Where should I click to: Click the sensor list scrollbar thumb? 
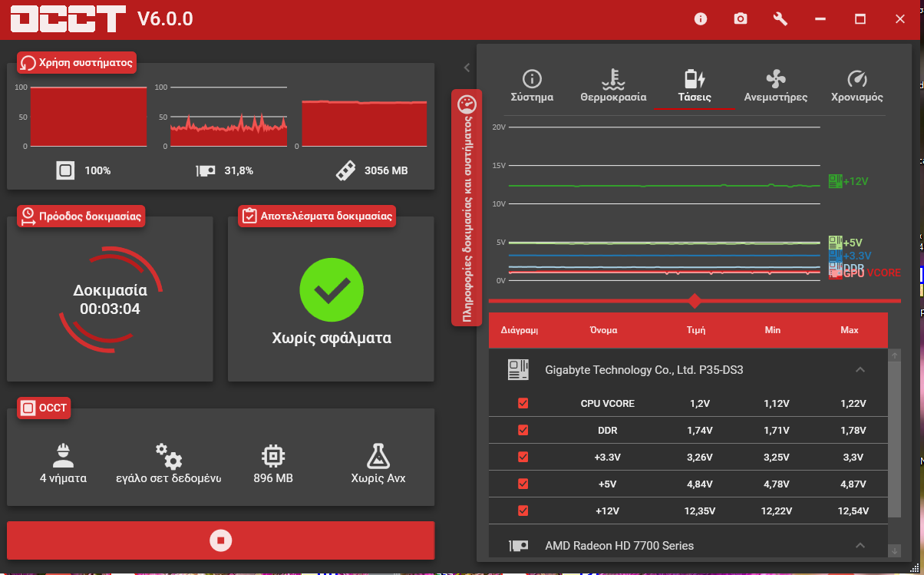pos(895,439)
